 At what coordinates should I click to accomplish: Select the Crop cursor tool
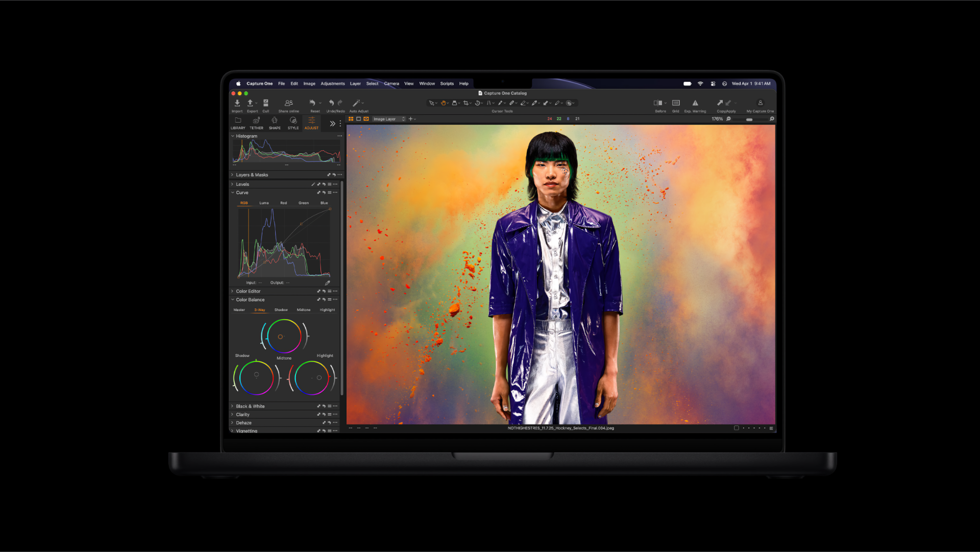[465, 103]
